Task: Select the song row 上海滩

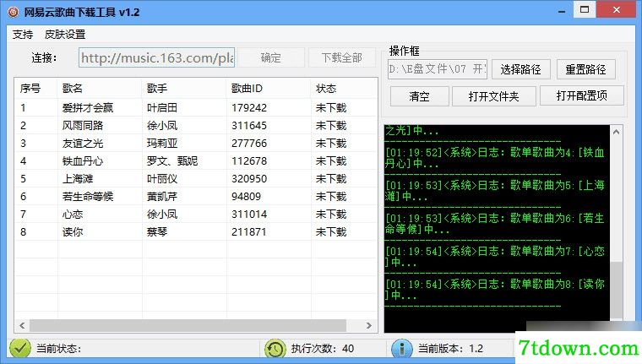Action: (x=196, y=178)
